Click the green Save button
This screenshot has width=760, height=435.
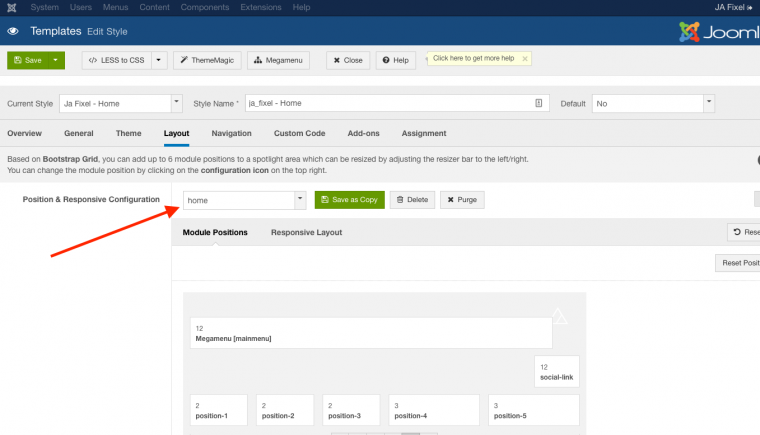click(28, 60)
